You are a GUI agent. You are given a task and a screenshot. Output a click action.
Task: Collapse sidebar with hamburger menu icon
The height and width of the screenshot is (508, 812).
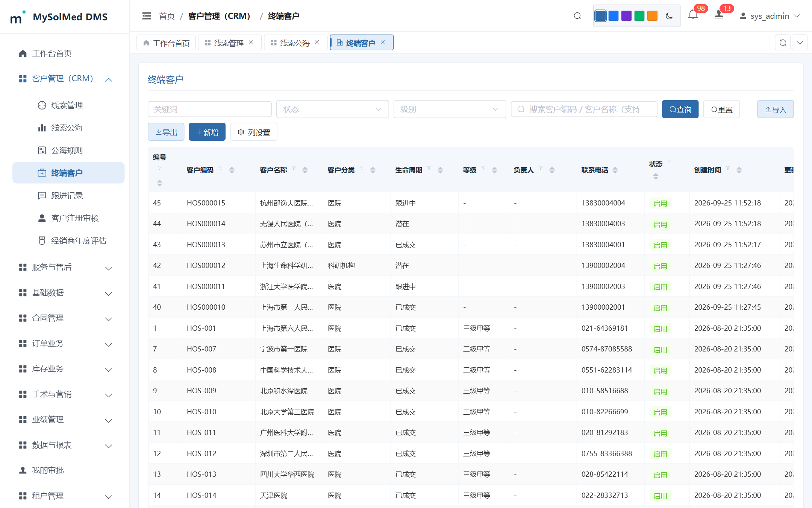[x=147, y=16]
